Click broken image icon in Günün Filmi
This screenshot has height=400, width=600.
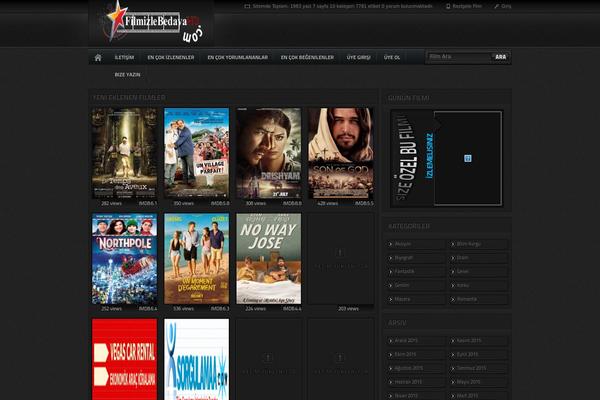tap(468, 158)
